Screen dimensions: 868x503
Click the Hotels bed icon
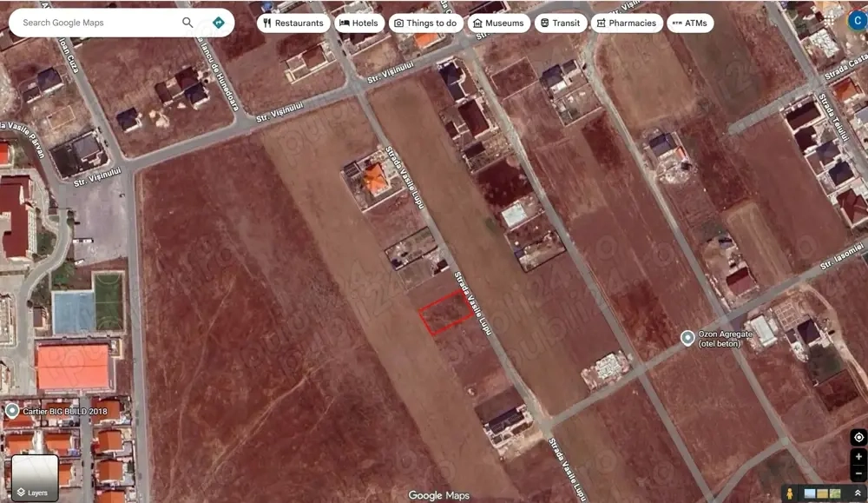pos(344,23)
